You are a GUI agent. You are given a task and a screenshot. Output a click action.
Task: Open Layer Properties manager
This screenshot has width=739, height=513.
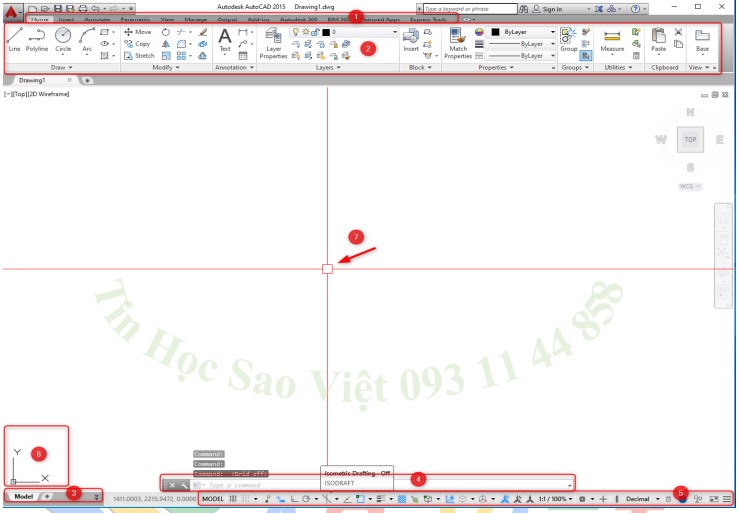pos(273,43)
